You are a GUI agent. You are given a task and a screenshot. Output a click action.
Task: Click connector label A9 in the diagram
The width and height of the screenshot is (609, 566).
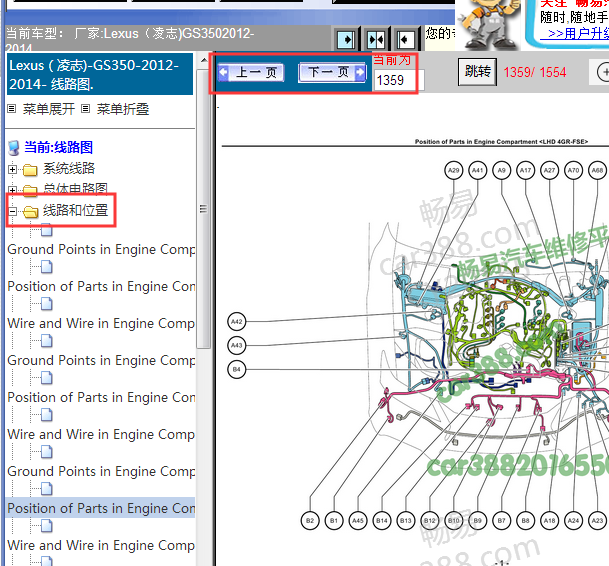click(501, 171)
